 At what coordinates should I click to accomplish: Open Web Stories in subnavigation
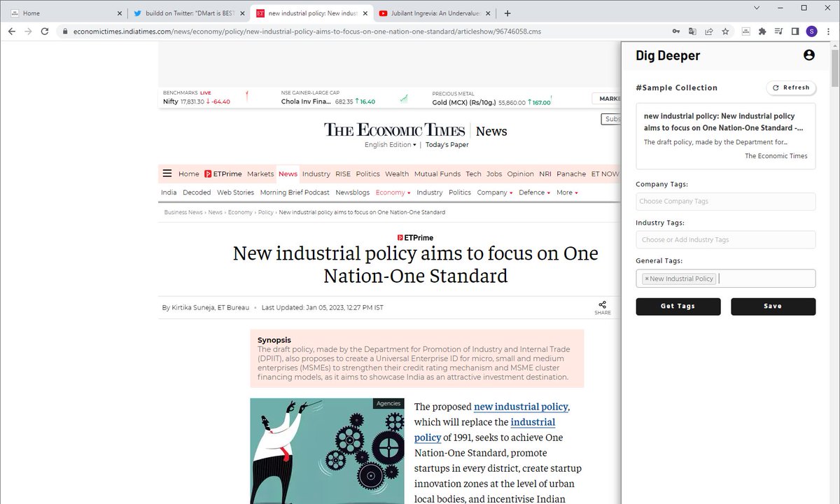tap(235, 192)
